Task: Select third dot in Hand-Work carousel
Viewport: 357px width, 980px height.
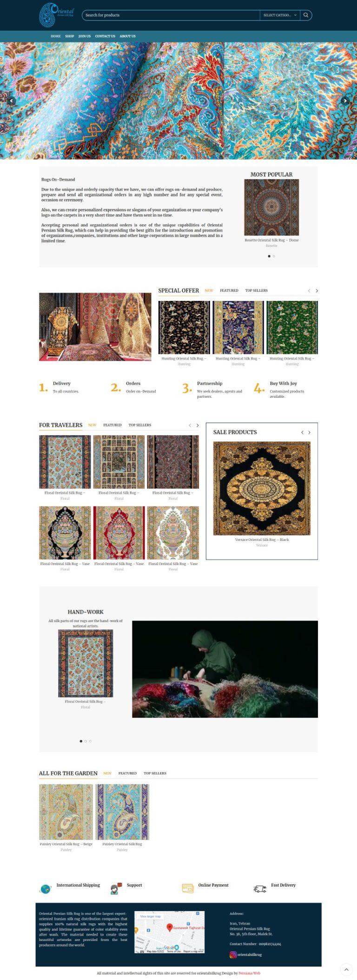Action: 90,741
